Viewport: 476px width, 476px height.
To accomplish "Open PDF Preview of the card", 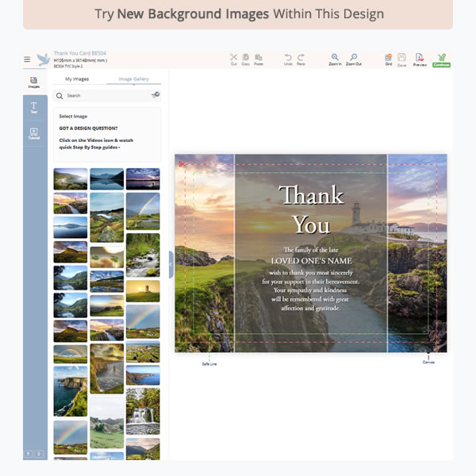I will [420, 58].
